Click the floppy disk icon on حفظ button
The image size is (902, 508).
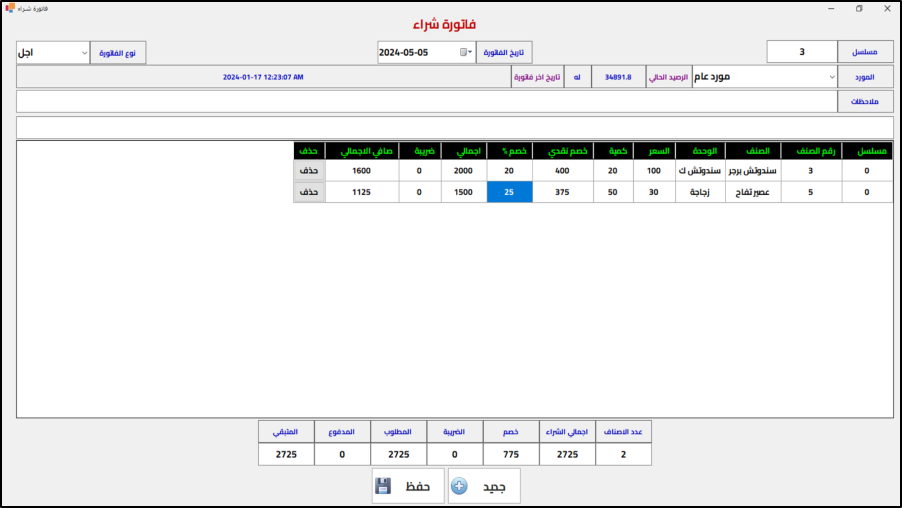point(383,486)
